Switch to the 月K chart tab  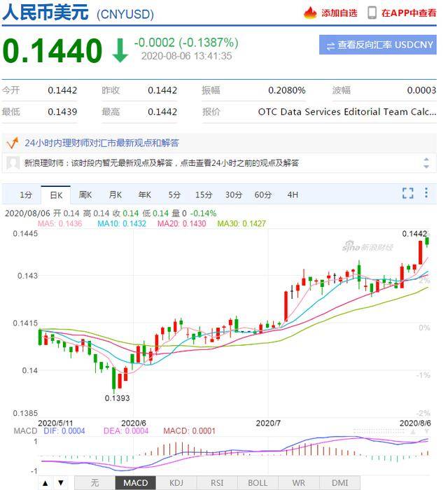click(x=115, y=195)
